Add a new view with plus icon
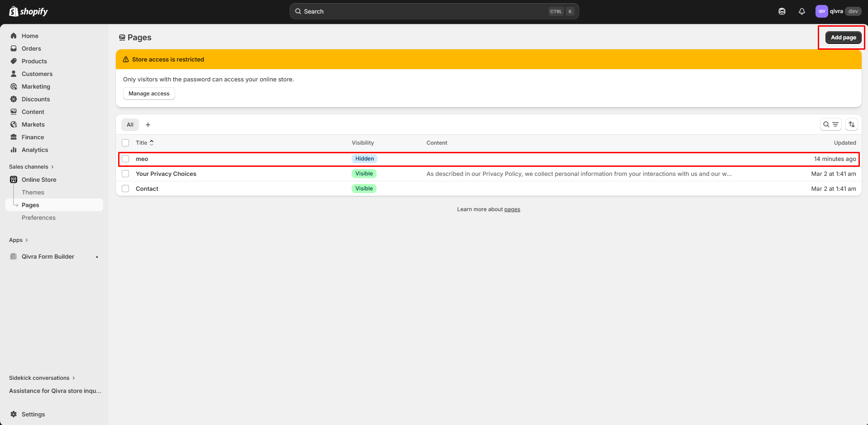The image size is (868, 425). pos(148,125)
